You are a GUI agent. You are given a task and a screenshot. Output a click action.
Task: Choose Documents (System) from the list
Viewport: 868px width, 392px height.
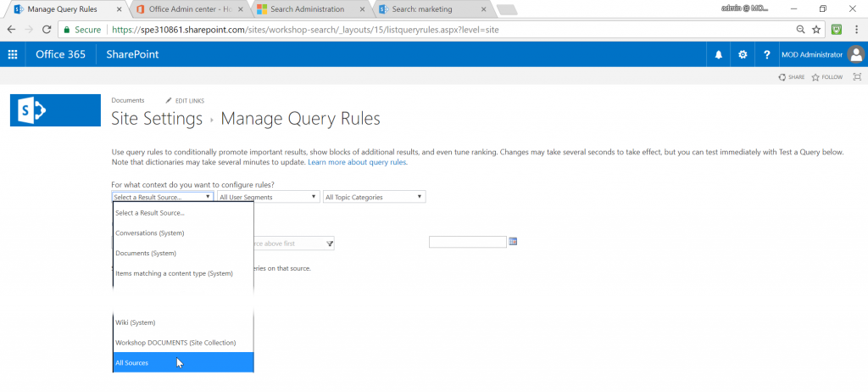183,254
